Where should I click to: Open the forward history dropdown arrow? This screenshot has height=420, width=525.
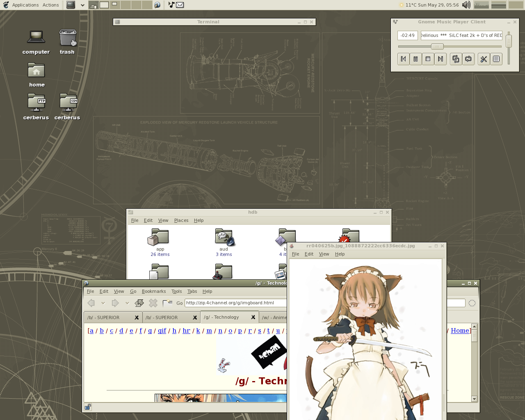pyautogui.click(x=127, y=303)
